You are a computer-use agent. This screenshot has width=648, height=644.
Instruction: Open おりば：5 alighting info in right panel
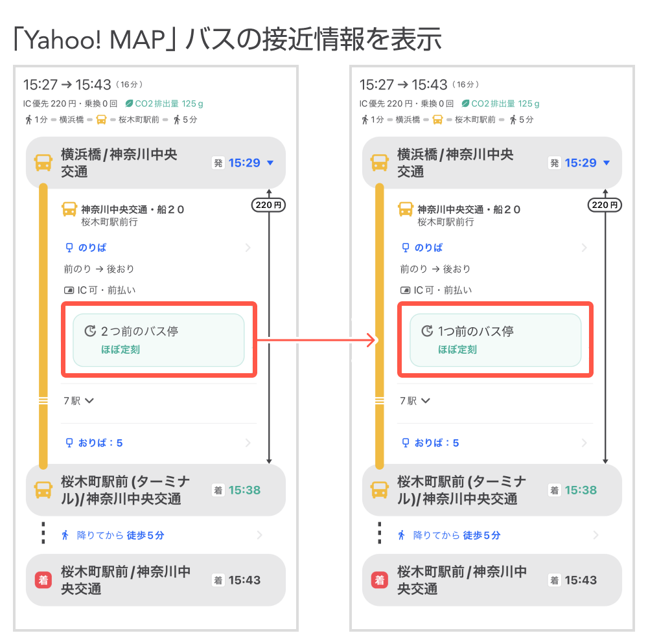click(495, 443)
